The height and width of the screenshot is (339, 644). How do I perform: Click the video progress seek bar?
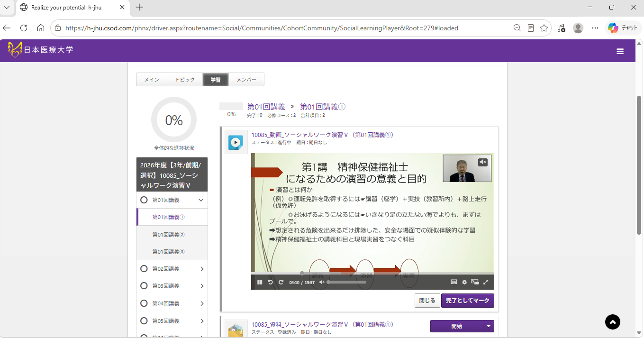[x=372, y=274]
